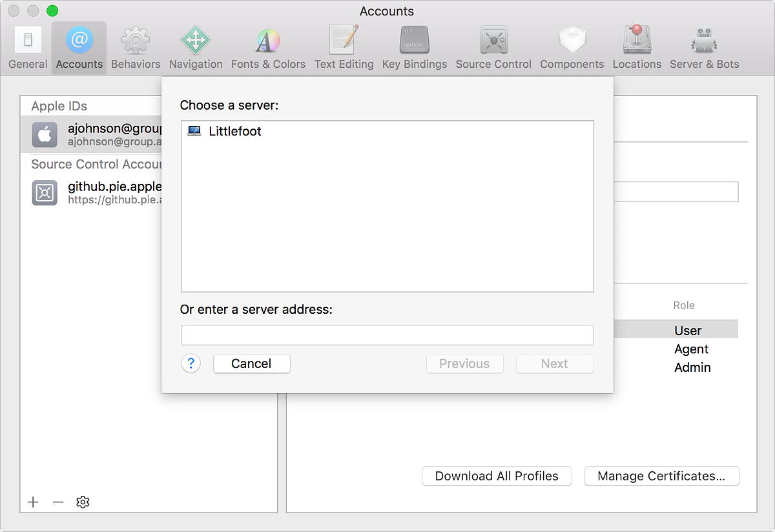
Task: Open the Components preferences pane
Action: point(572,48)
